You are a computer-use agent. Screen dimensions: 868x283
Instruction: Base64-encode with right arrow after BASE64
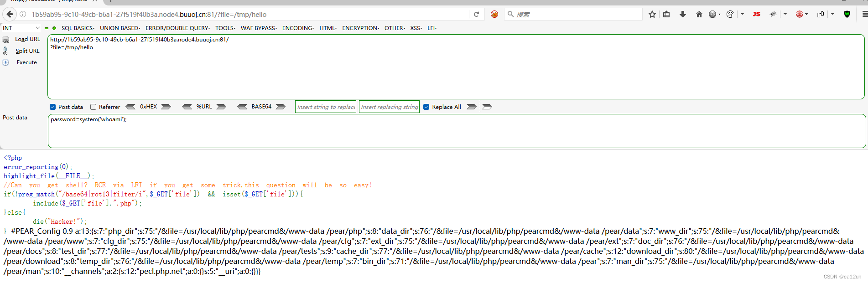pyautogui.click(x=281, y=107)
